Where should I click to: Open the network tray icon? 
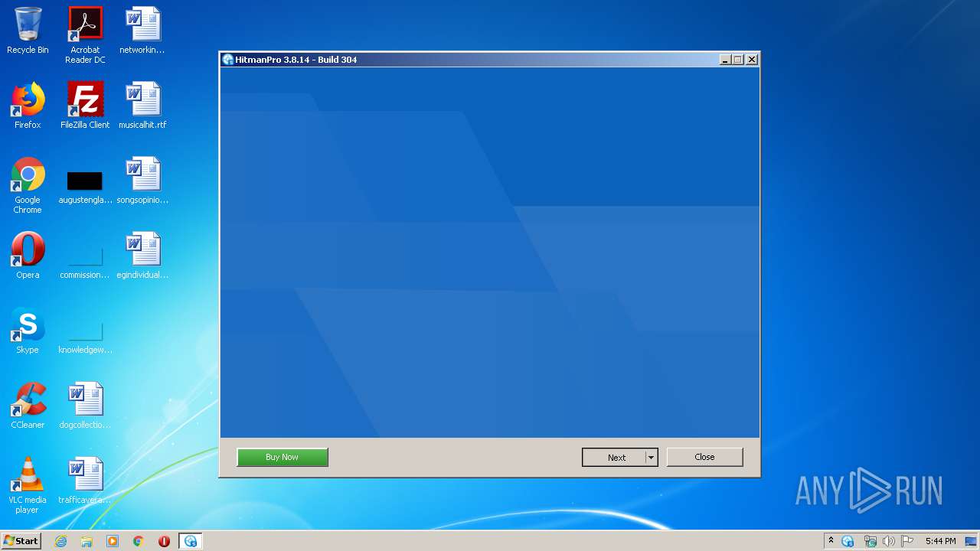(870, 541)
